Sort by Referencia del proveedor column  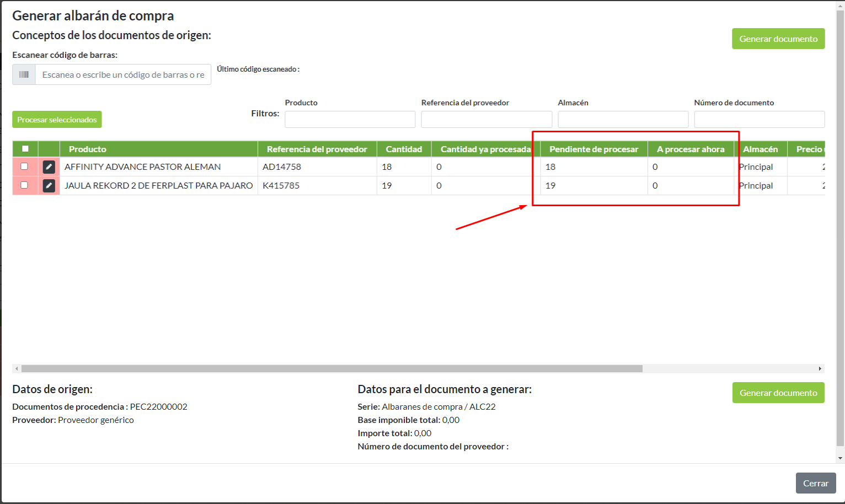pos(317,149)
